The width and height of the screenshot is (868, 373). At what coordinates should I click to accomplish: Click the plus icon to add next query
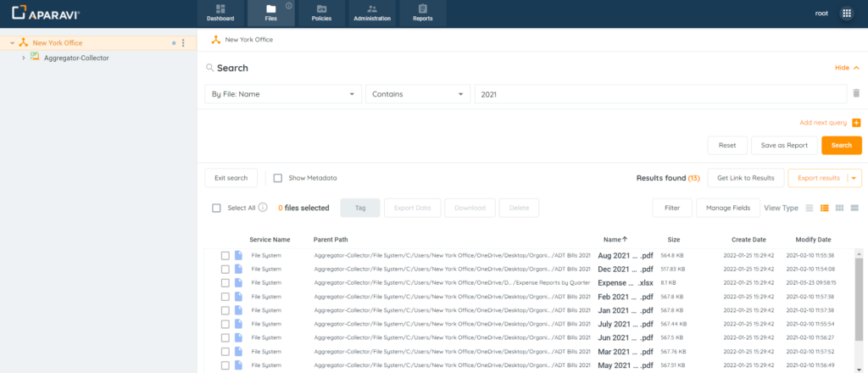coord(856,123)
